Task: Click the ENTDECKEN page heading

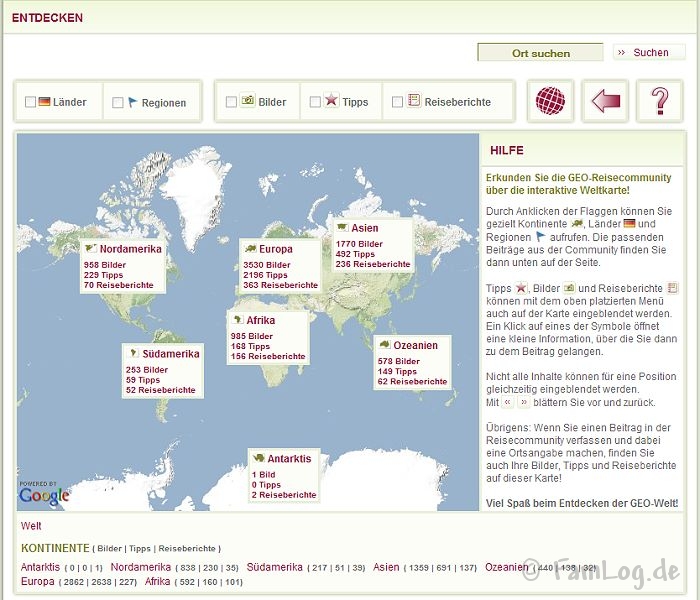Action: pos(47,17)
